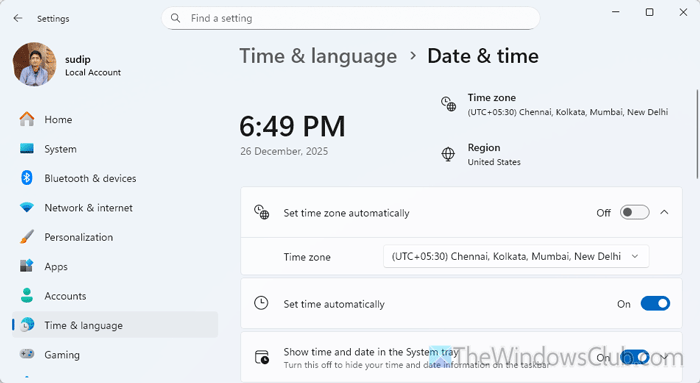Click the search magnifier icon

175,18
